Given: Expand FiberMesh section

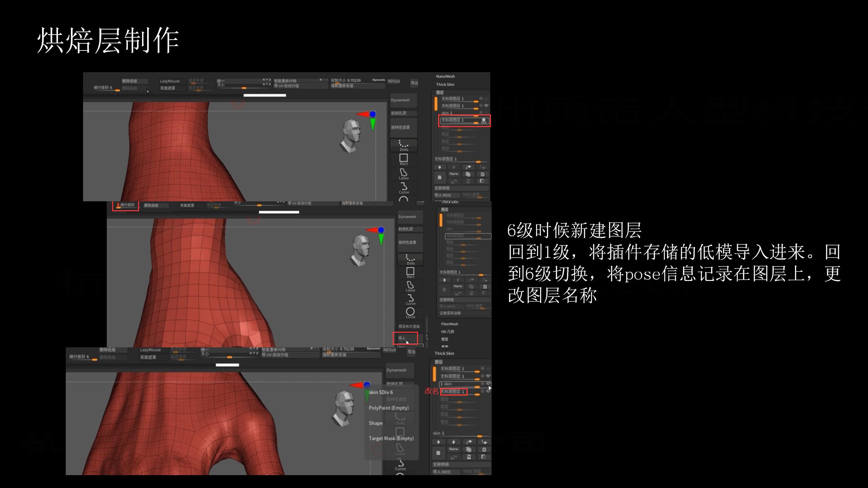Looking at the screenshot, I should (x=449, y=324).
